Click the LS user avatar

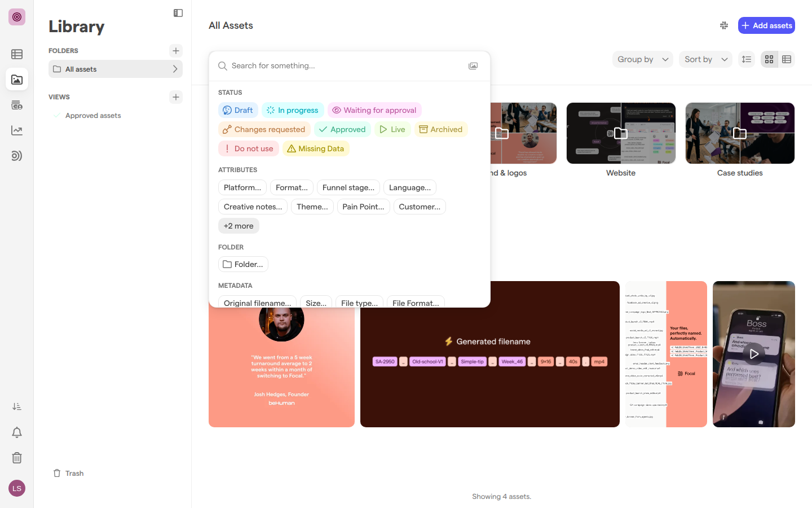(x=17, y=488)
